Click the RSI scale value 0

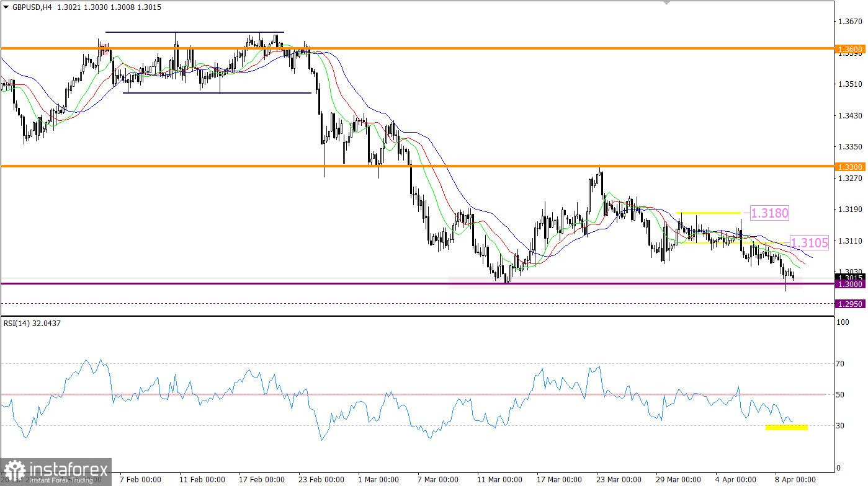point(839,468)
